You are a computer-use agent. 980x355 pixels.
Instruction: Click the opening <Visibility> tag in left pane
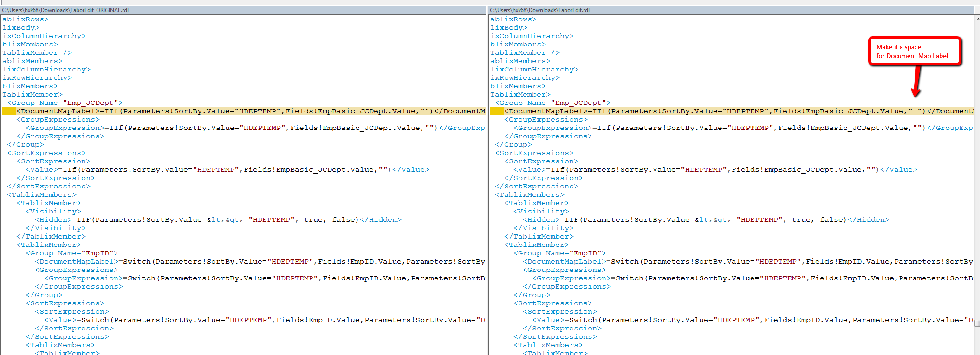53,211
